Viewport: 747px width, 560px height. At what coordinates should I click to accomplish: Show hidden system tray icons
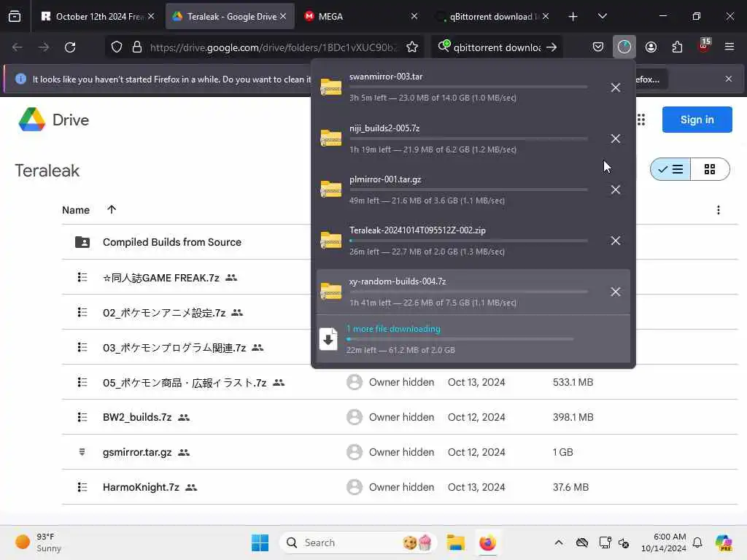pyautogui.click(x=558, y=542)
